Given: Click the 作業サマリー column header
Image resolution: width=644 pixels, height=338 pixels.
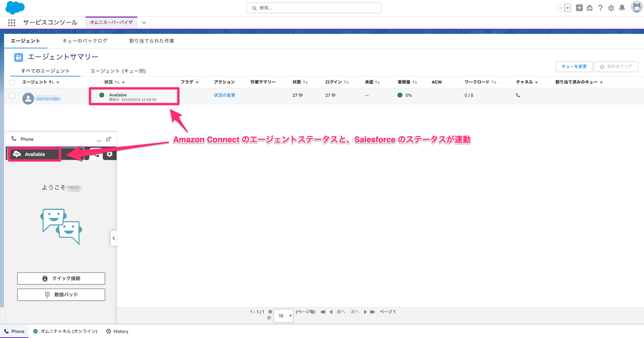Looking at the screenshot, I should point(263,82).
